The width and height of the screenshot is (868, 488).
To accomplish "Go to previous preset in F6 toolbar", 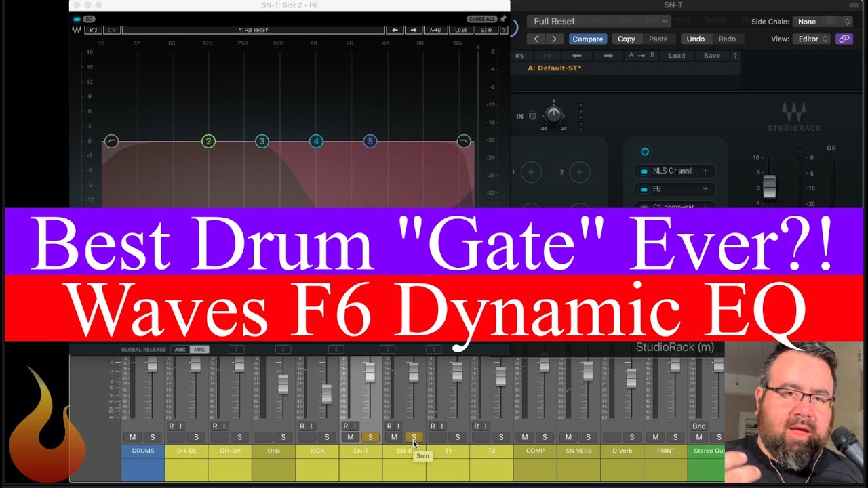I will [395, 30].
